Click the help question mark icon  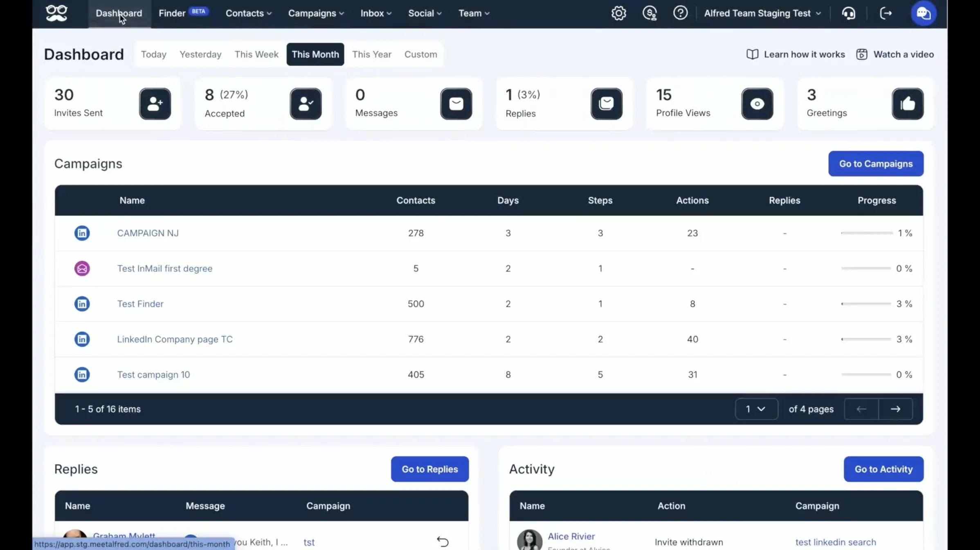coord(680,13)
